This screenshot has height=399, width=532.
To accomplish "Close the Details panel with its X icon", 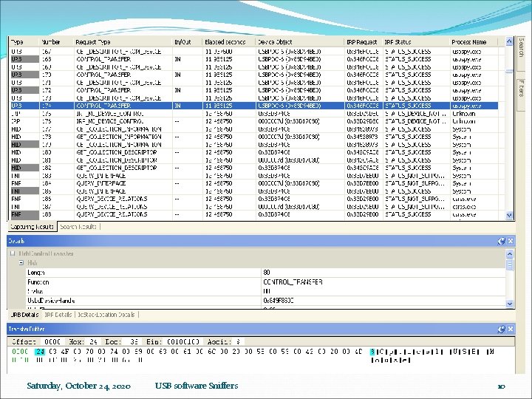I will pyautogui.click(x=511, y=241).
